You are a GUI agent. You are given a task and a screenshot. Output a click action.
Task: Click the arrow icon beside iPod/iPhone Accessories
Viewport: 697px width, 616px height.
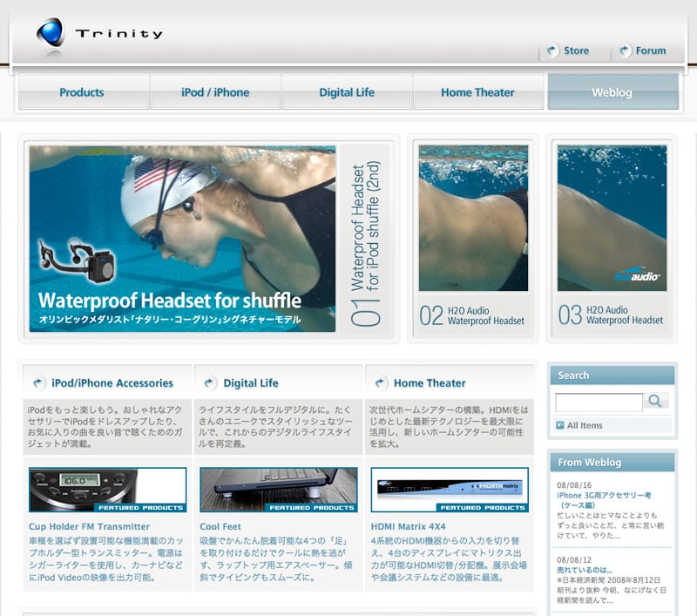[x=38, y=382]
